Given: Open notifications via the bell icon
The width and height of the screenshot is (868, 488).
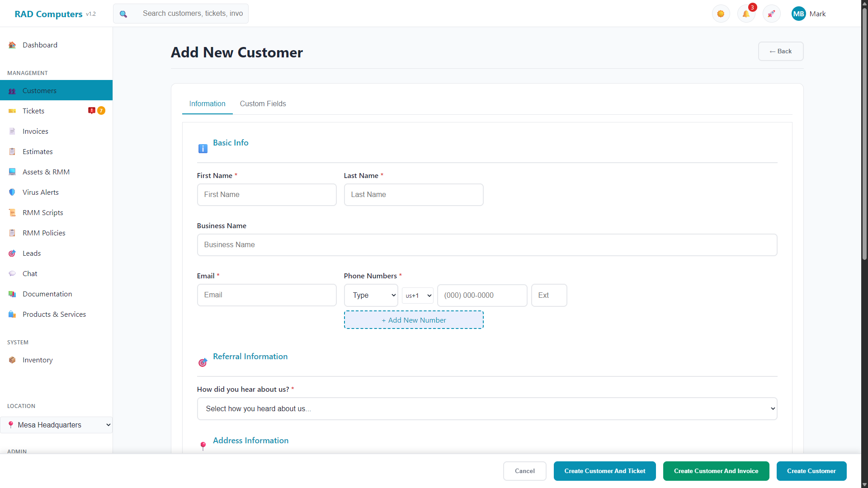Looking at the screenshot, I should click(746, 14).
